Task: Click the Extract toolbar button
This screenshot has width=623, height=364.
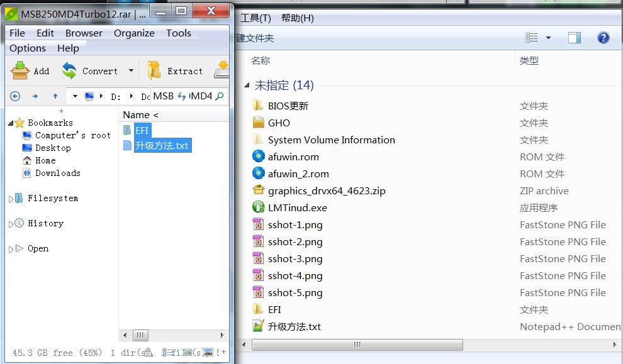Action: pyautogui.click(x=175, y=71)
